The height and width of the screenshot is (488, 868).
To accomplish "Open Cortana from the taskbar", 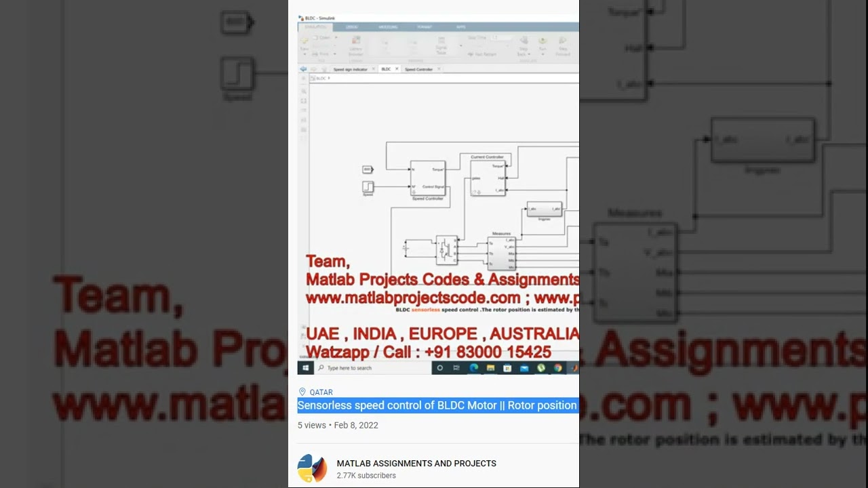I will (x=440, y=368).
